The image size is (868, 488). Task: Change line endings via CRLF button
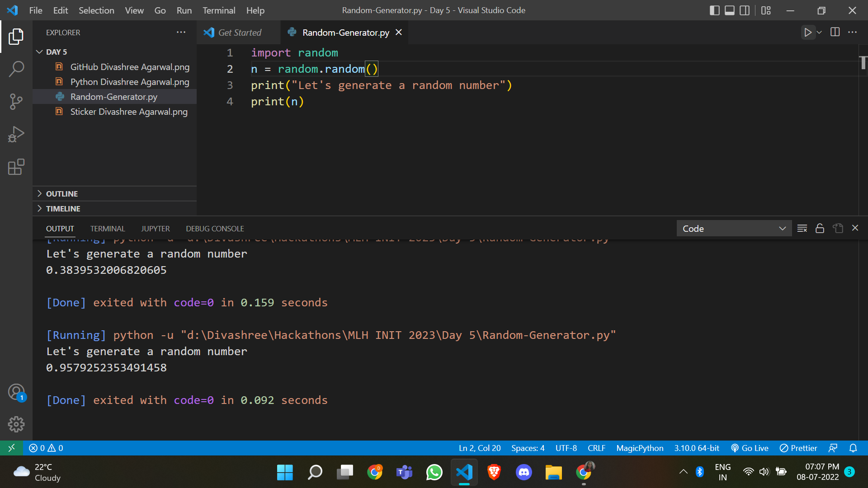click(x=596, y=448)
